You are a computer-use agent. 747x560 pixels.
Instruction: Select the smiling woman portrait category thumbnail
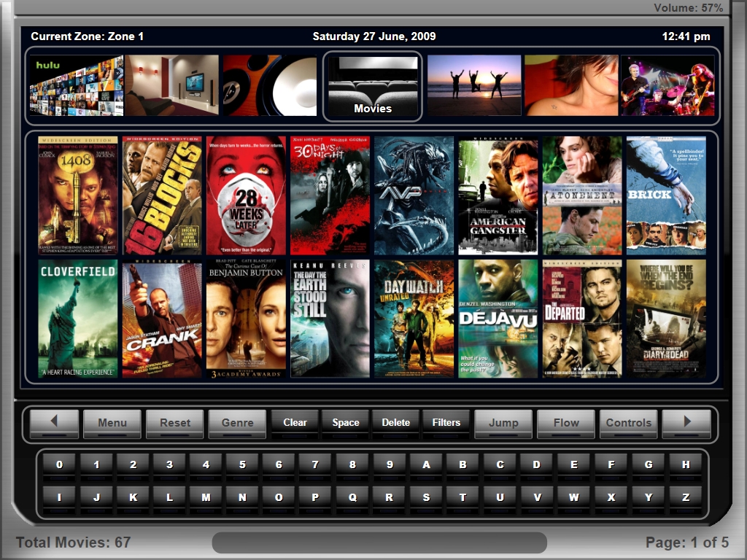coord(571,85)
